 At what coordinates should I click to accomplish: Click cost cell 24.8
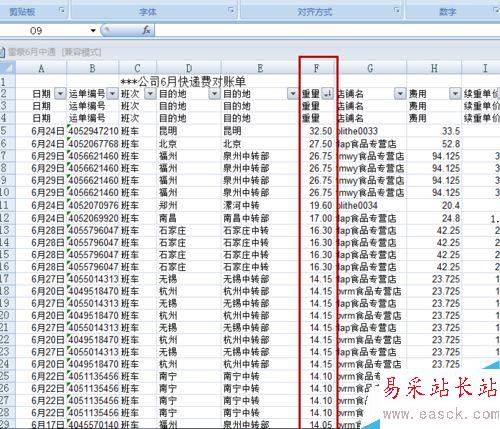pyautogui.click(x=434, y=218)
